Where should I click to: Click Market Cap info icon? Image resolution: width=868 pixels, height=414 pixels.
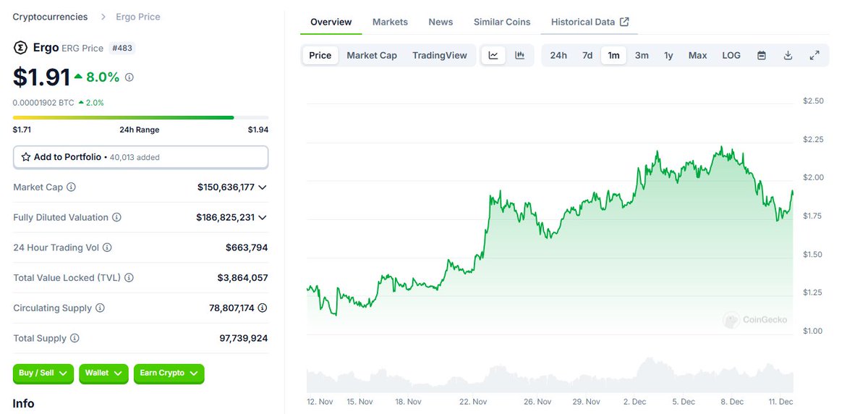point(72,187)
